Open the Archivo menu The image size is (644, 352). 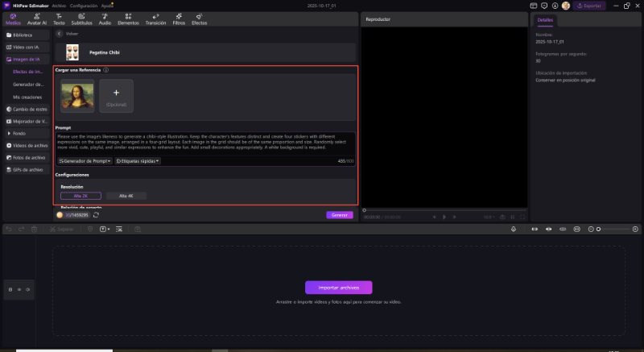point(59,5)
